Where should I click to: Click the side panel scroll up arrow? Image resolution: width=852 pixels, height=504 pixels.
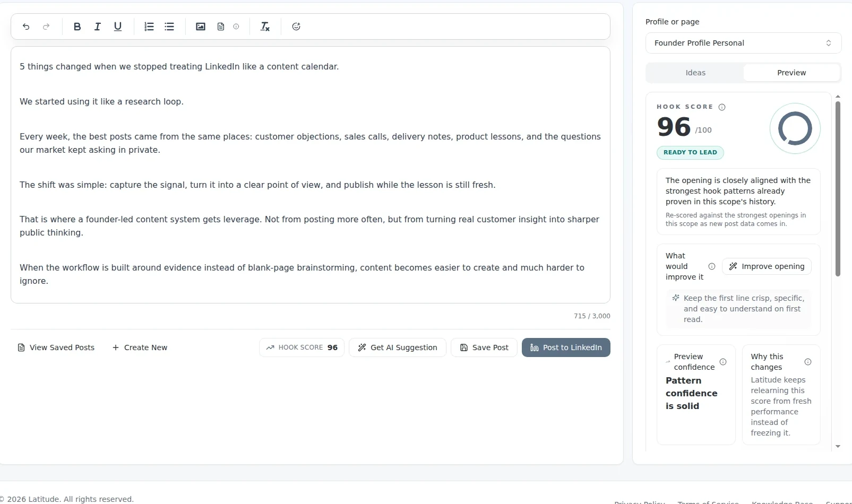click(838, 97)
